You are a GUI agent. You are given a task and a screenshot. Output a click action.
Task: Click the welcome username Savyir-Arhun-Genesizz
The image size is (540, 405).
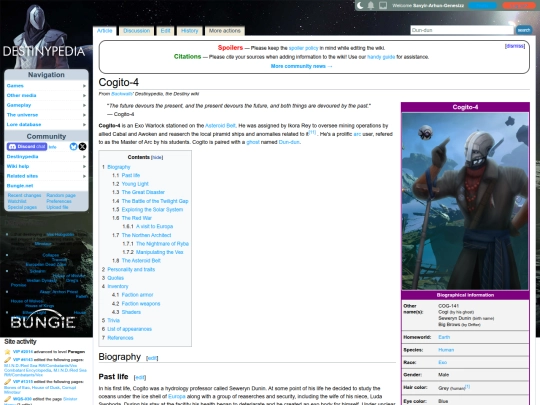click(x=438, y=6)
